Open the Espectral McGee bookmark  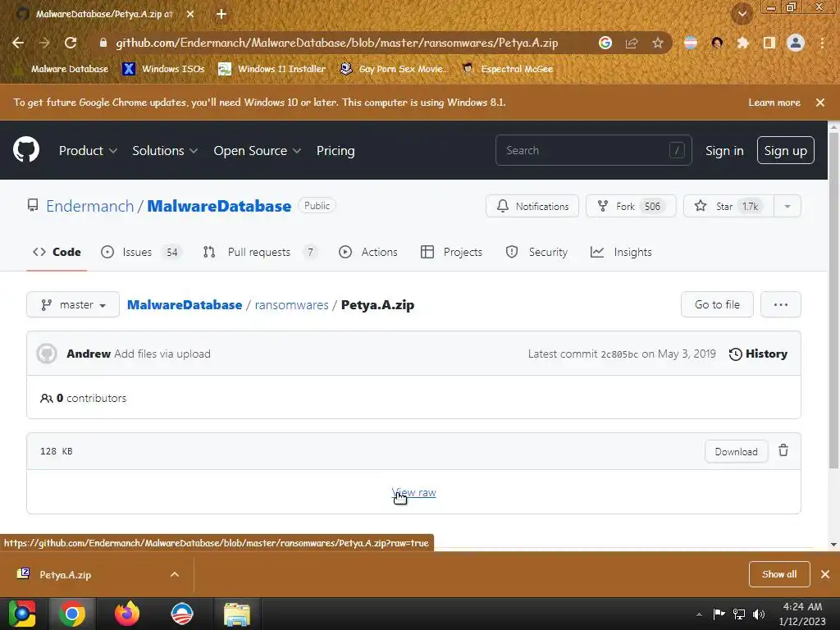507,69
